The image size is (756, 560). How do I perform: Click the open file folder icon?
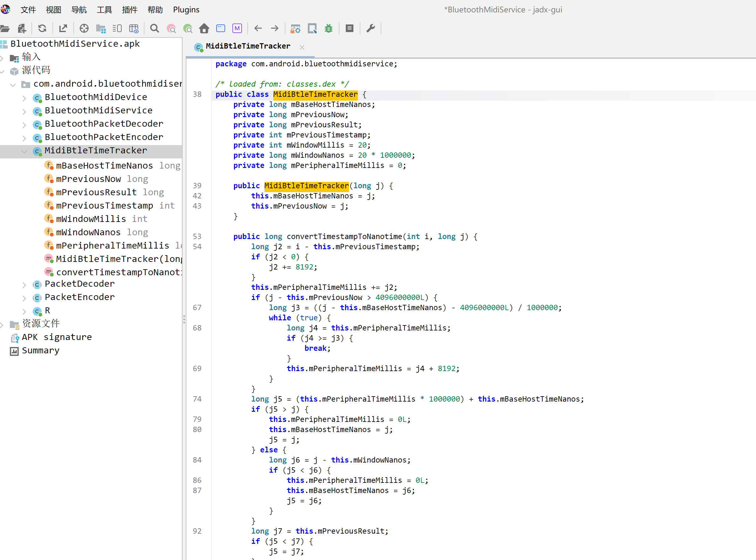(x=5, y=29)
